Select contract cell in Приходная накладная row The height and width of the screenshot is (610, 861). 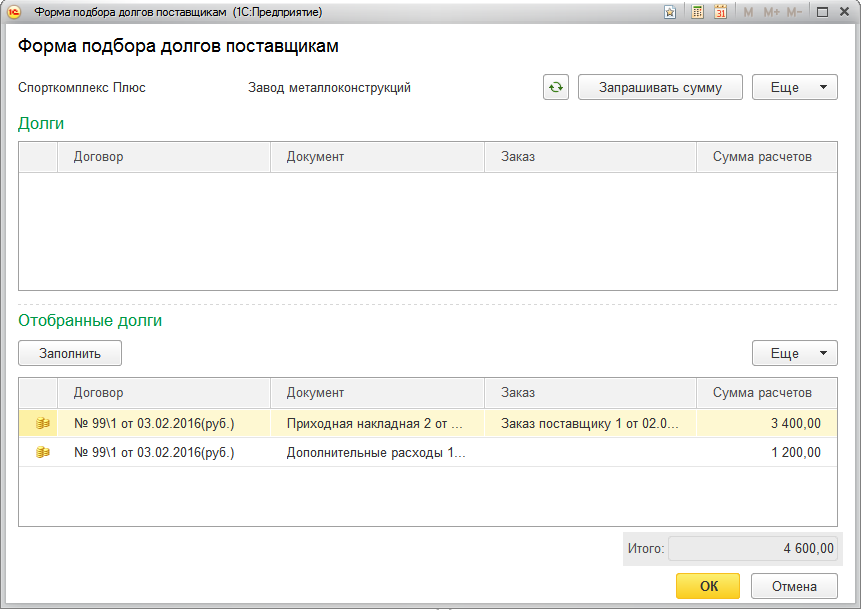click(164, 423)
